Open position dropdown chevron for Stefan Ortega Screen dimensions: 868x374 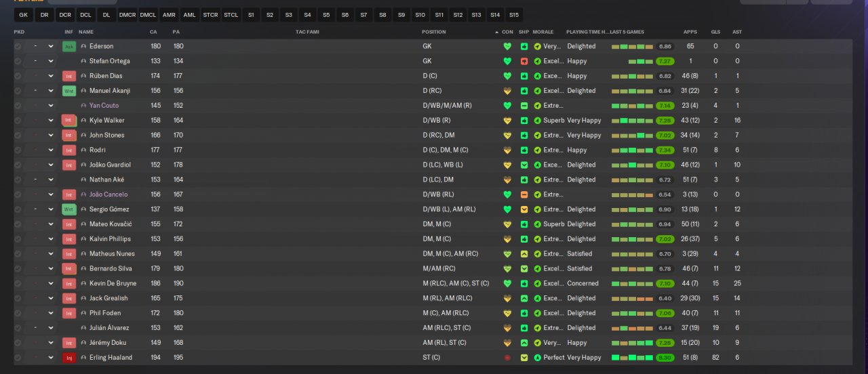50,61
